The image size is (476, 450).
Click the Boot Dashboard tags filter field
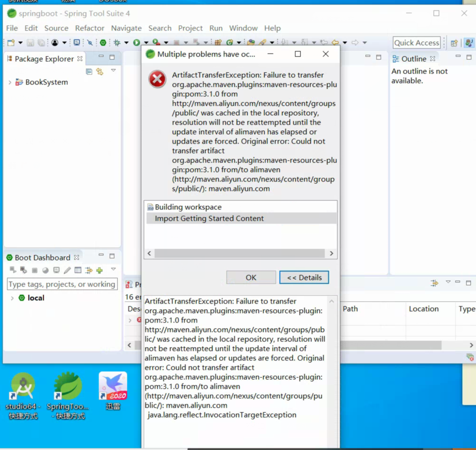(62, 284)
